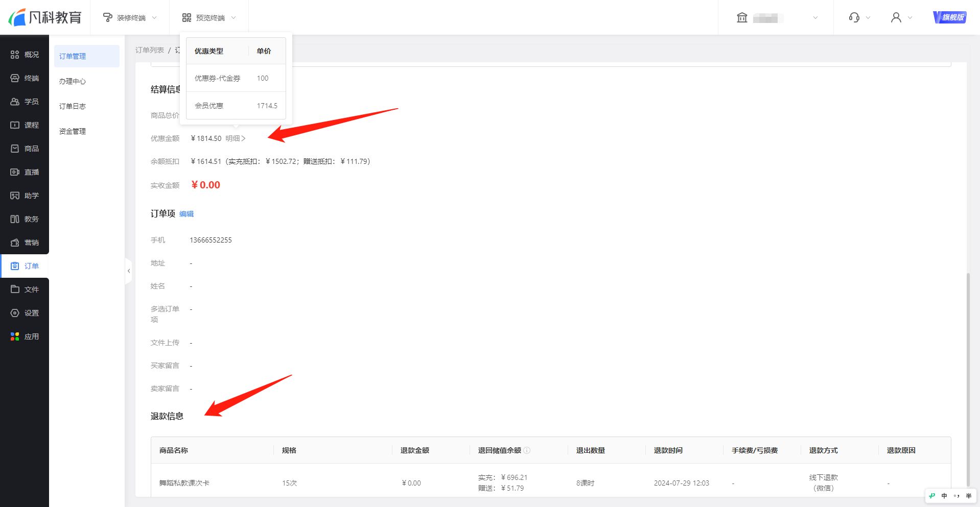The width and height of the screenshot is (980, 507).
Task: Click 15次 spec cell
Action: (x=289, y=483)
